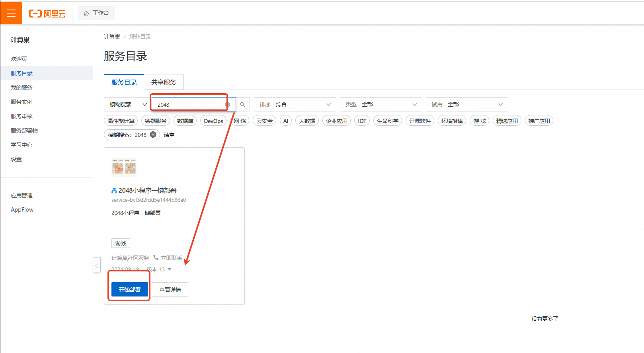Open the hamburger navigation menu
Screen dimensions: 644x353
coord(11,13)
